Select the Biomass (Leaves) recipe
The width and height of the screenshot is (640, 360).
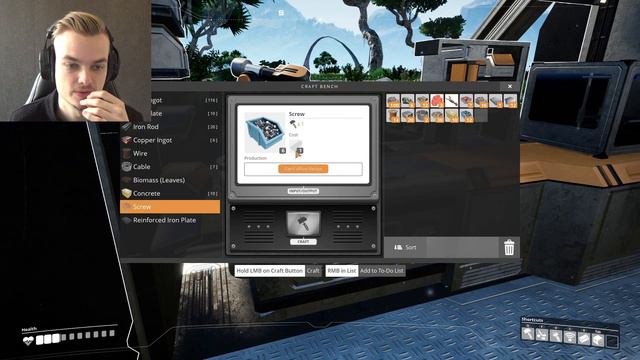170,180
